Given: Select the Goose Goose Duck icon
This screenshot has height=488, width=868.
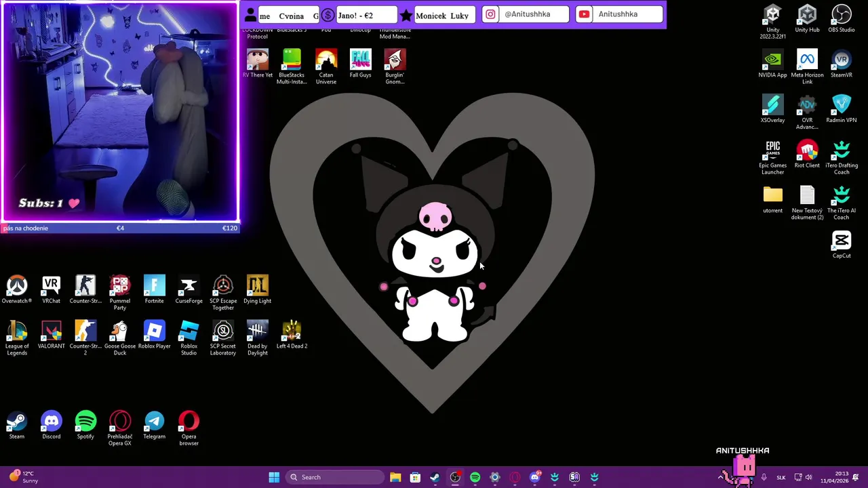Looking at the screenshot, I should tap(119, 338).
